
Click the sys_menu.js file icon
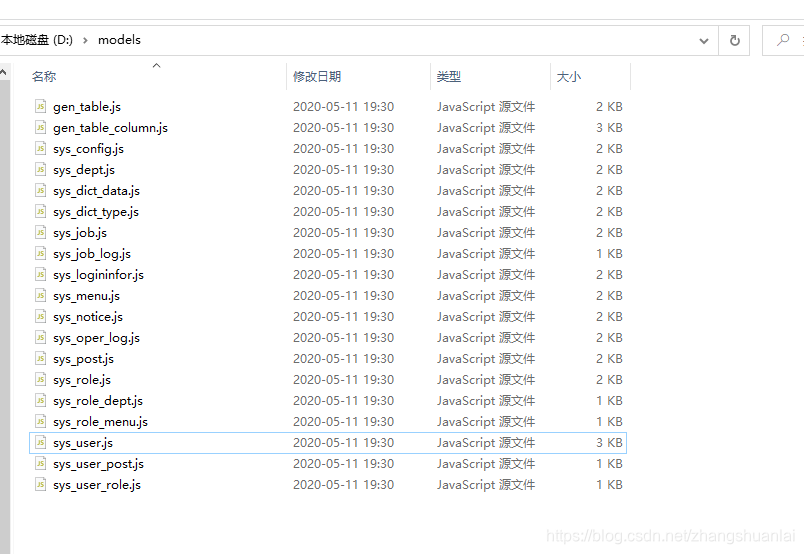41,295
